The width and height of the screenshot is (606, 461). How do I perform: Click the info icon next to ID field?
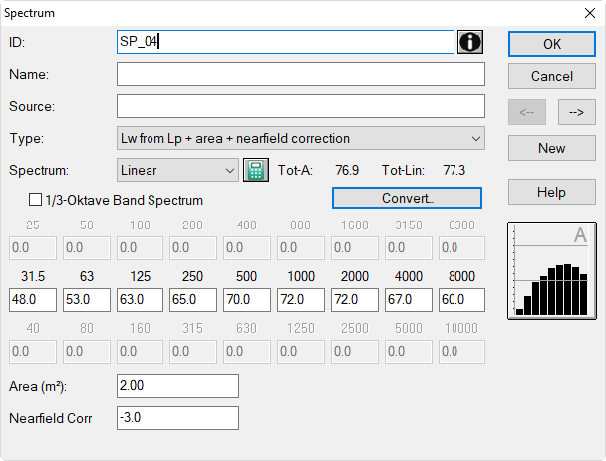click(x=470, y=42)
